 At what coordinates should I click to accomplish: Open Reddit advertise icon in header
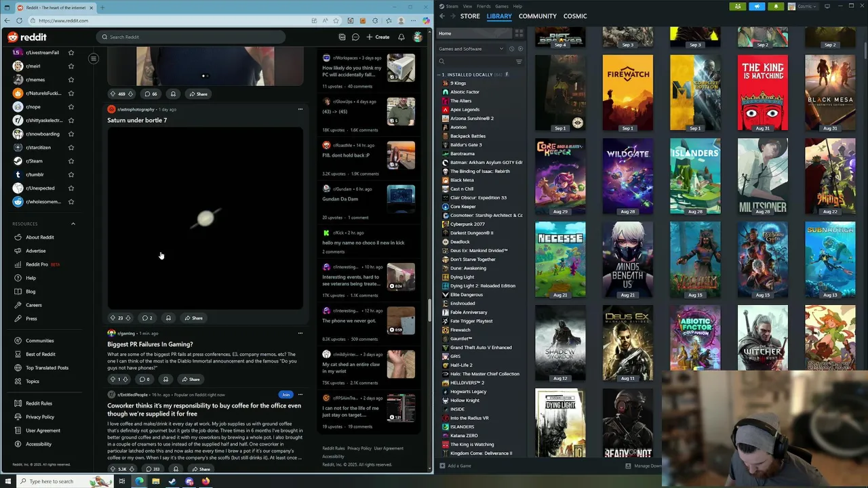coord(342,37)
